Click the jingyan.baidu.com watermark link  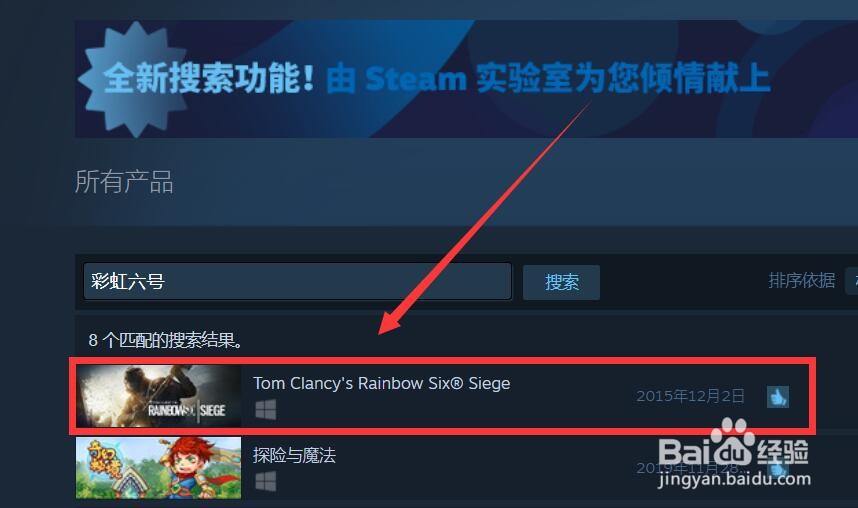click(x=734, y=478)
